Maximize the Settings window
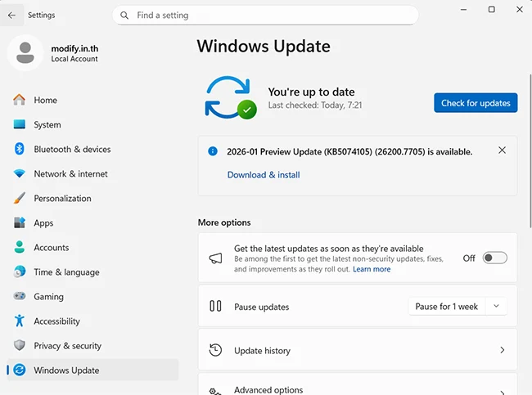This screenshot has width=532, height=395. (491, 10)
